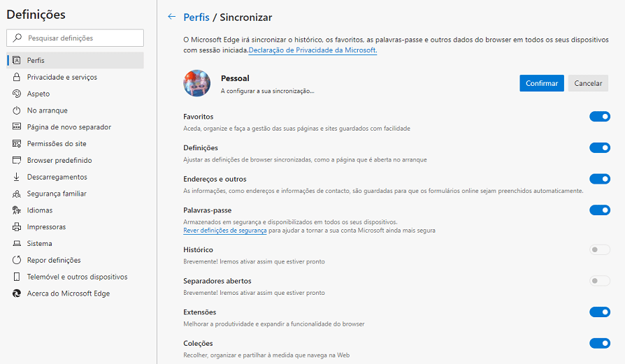Open Rever definições de segurança link
625x364 pixels.
coord(225,230)
